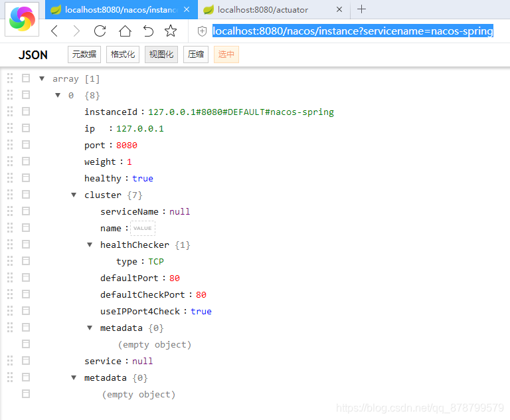Tick the checkbox on the serviceName row
This screenshot has width=510, height=420.
pyautogui.click(x=26, y=211)
